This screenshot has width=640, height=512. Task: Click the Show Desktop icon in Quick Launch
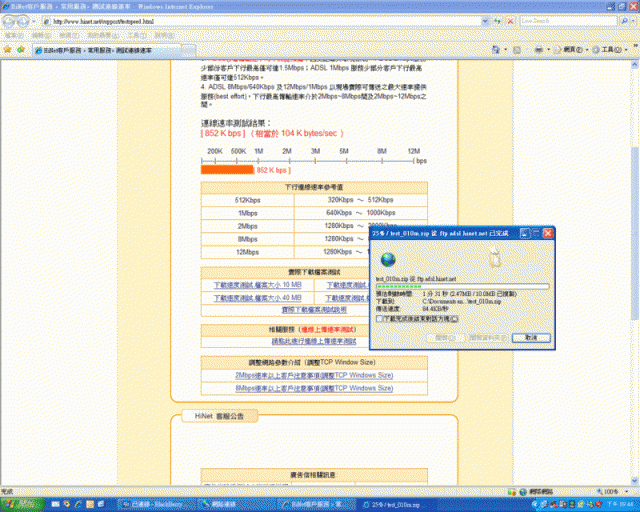[x=101, y=505]
